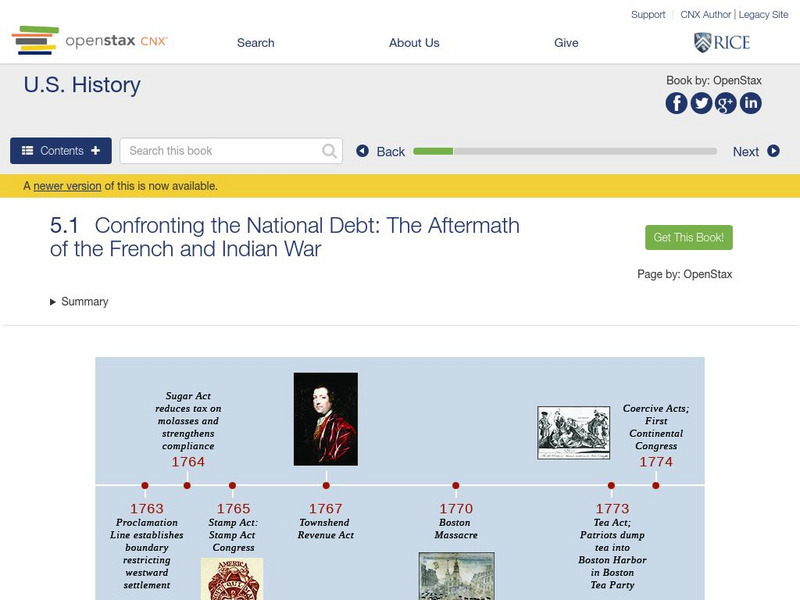Focus the Search this book field

click(x=222, y=151)
